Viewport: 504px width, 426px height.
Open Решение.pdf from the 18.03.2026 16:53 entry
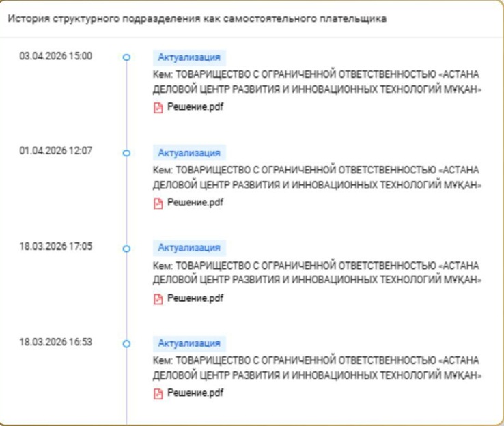click(195, 393)
